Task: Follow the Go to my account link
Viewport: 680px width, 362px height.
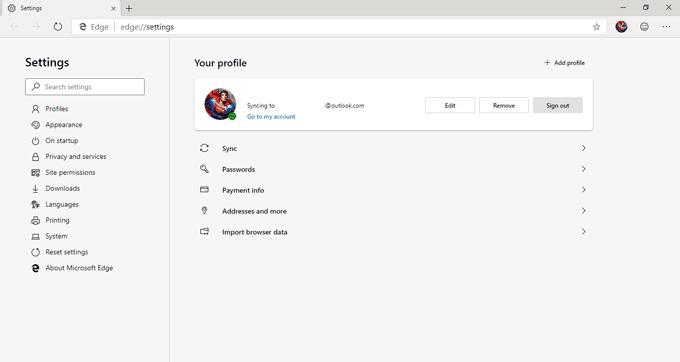Action: 271,117
